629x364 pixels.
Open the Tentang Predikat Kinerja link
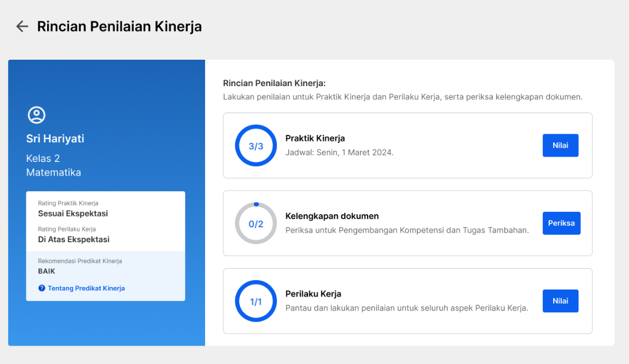coord(86,288)
